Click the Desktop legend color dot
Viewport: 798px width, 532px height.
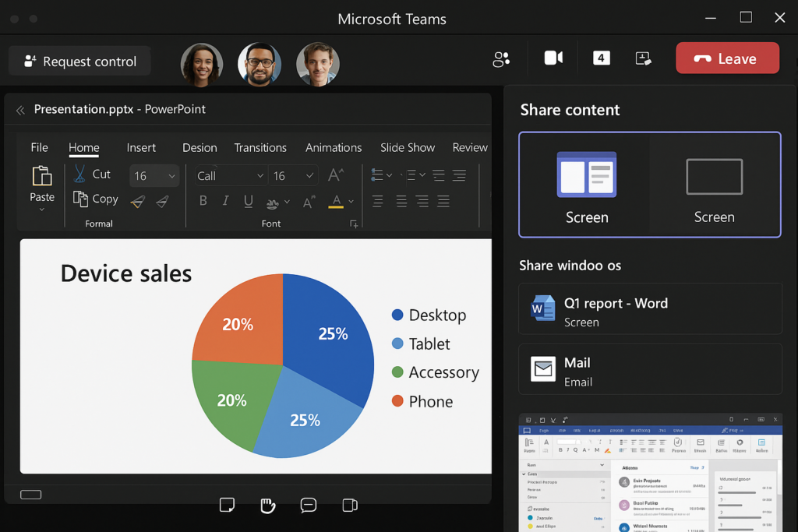coord(397,315)
